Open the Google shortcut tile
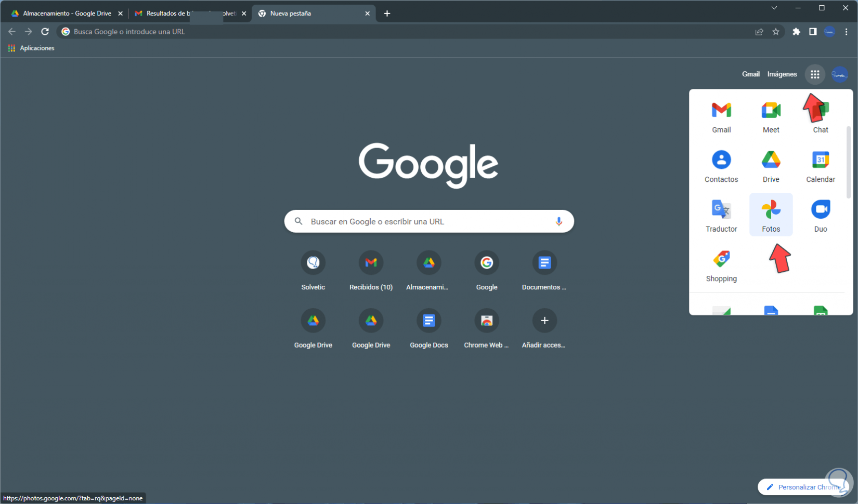Screen dimensions: 858x504 tap(487, 271)
